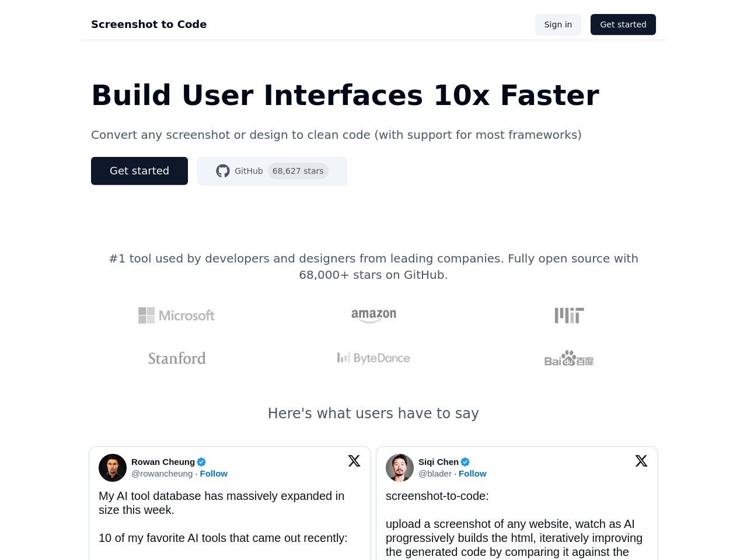Screen dimensions: 747x560
Task: Click the Microsoft company logo
Action: click(x=176, y=315)
